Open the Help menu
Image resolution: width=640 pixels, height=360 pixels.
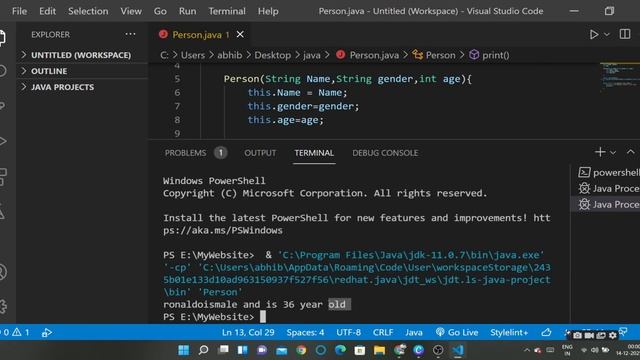268,11
